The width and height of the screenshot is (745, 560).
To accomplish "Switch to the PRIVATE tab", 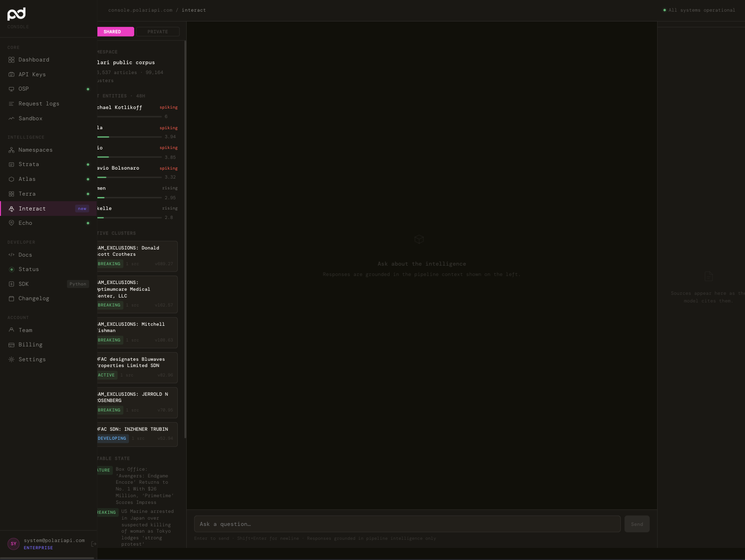I will click(x=158, y=32).
